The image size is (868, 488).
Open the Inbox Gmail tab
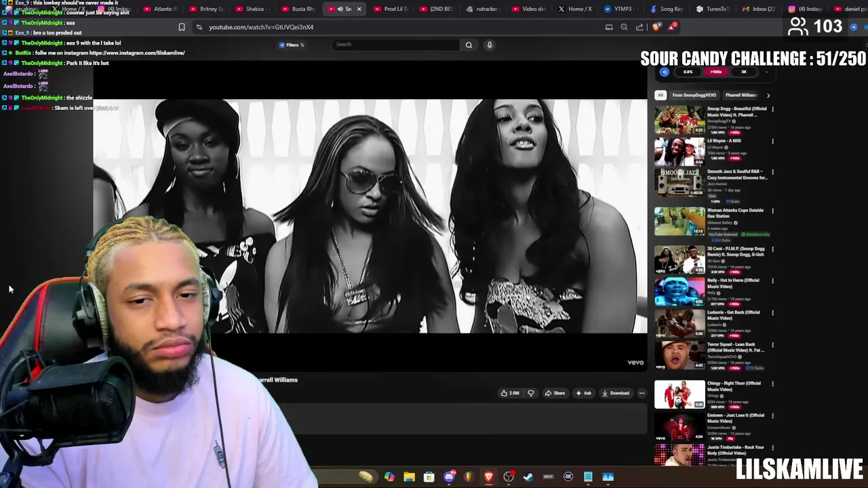point(758,9)
